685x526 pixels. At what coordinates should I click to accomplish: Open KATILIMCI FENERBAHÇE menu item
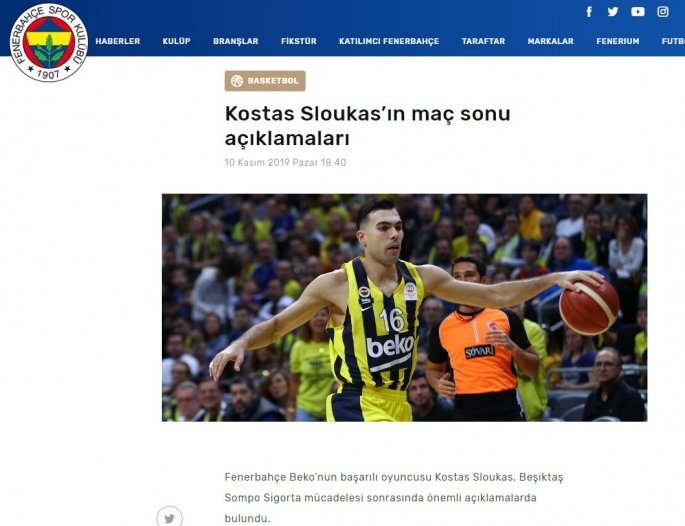pos(389,41)
